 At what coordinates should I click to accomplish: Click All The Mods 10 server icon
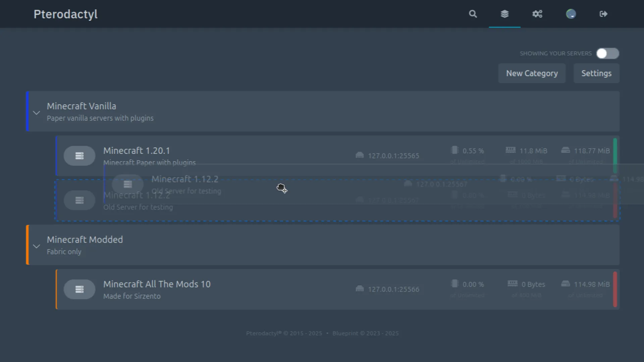tap(79, 289)
